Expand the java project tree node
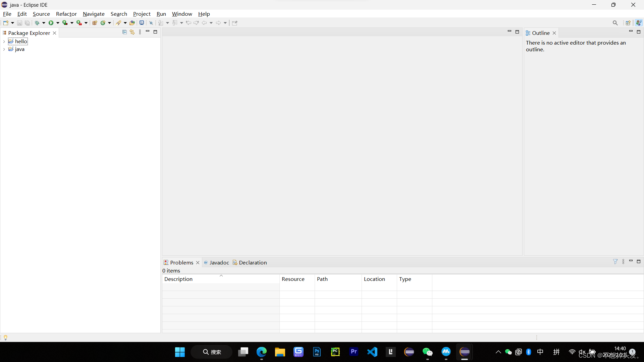This screenshot has width=644, height=362. [4, 49]
